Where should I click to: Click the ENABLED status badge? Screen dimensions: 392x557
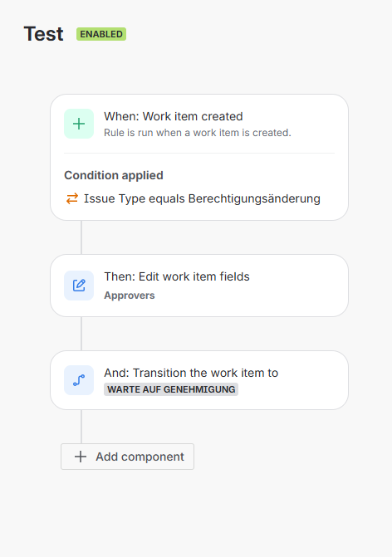coord(101,34)
